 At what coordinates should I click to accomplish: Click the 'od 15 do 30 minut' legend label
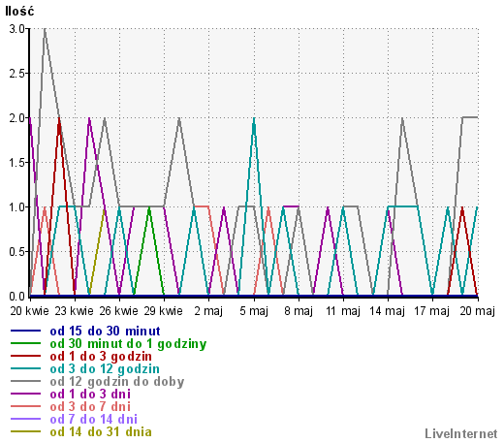coord(105,332)
